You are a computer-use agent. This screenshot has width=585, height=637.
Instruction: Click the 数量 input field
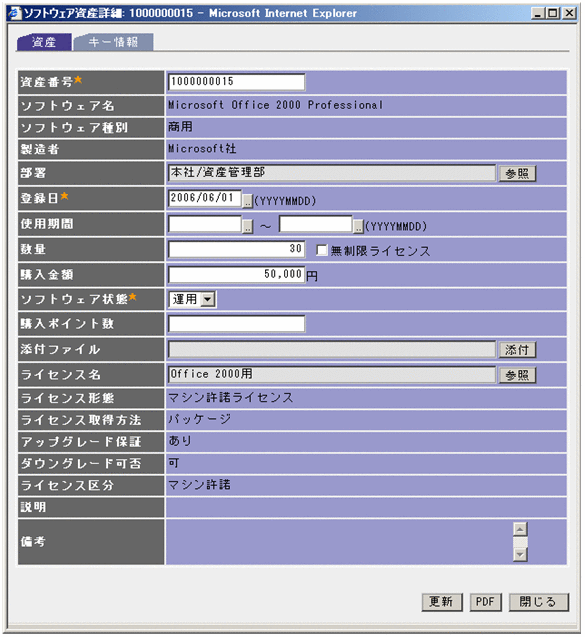pos(236,249)
